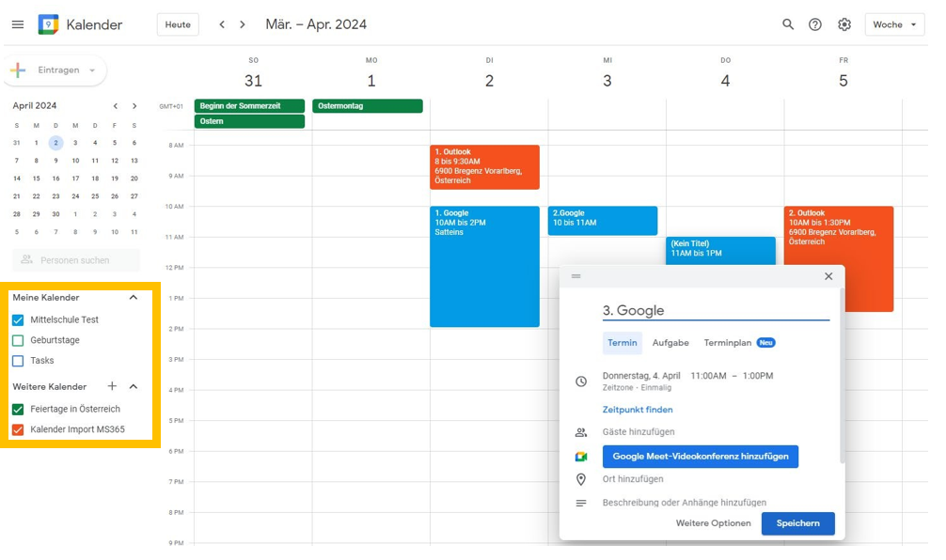Open the help question mark icon
Viewport: 946px width, 560px height.
pyautogui.click(x=815, y=24)
